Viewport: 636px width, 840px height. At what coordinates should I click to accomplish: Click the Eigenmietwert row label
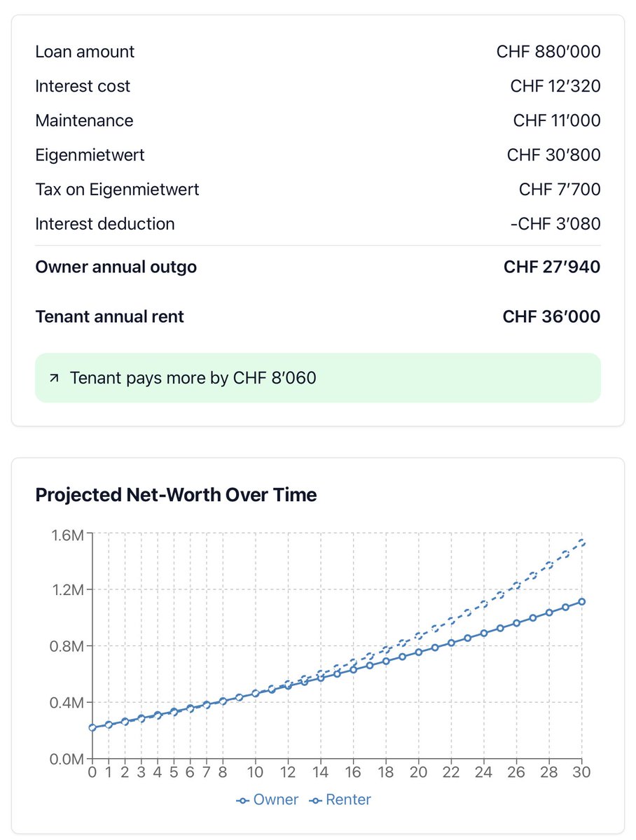(90, 155)
